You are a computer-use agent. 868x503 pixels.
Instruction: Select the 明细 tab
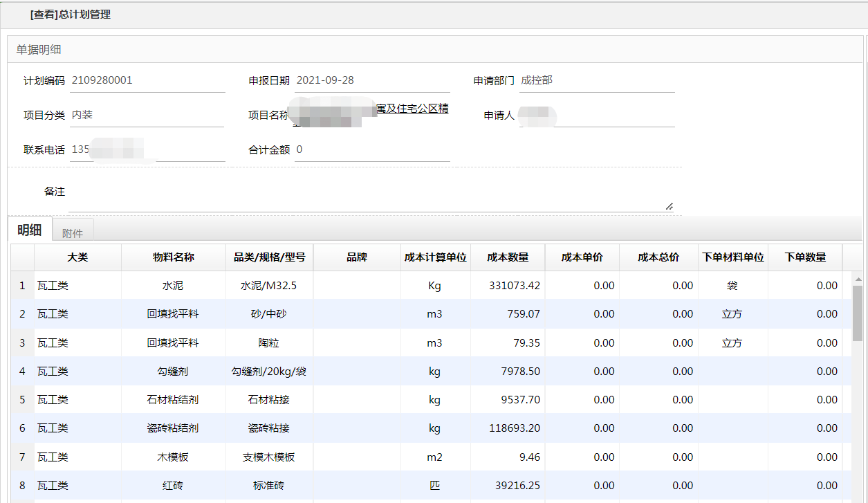(30, 230)
